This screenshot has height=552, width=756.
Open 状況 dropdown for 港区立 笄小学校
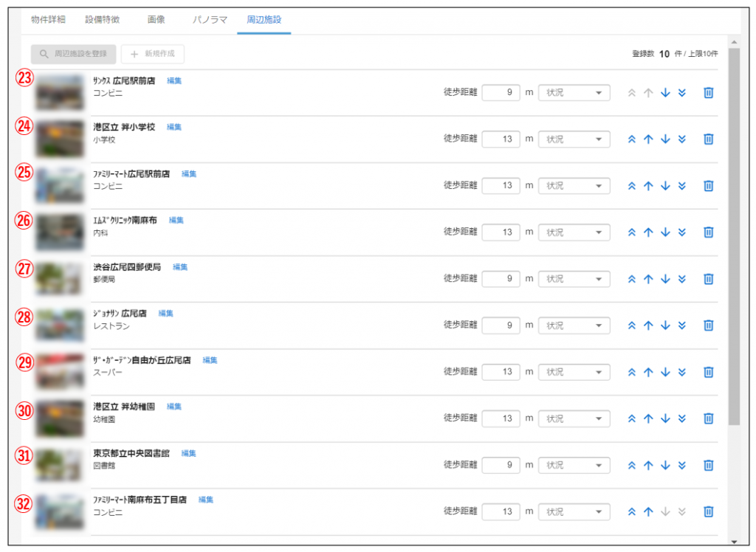tap(574, 139)
